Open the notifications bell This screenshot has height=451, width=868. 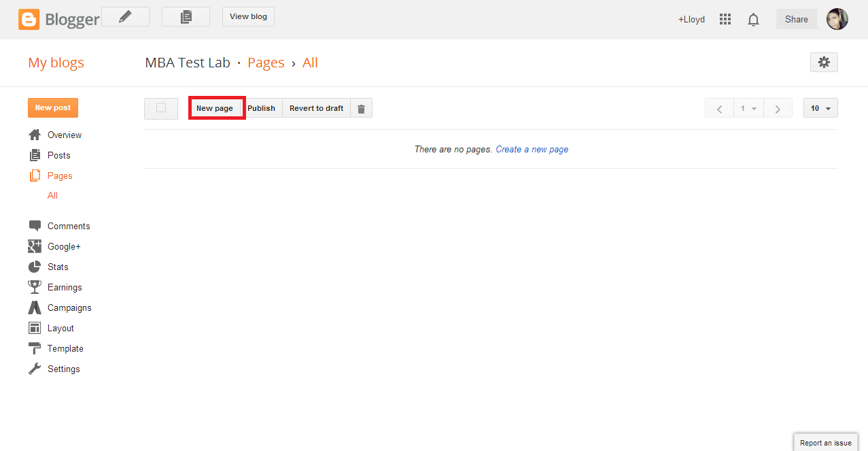tap(753, 20)
